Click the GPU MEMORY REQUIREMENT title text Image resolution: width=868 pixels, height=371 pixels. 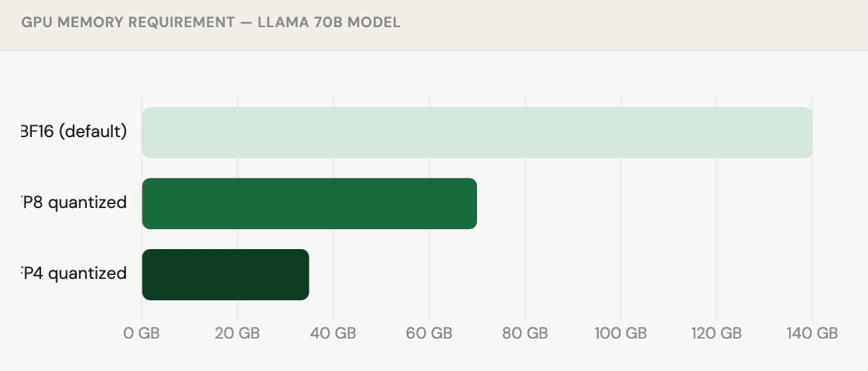[128, 23]
